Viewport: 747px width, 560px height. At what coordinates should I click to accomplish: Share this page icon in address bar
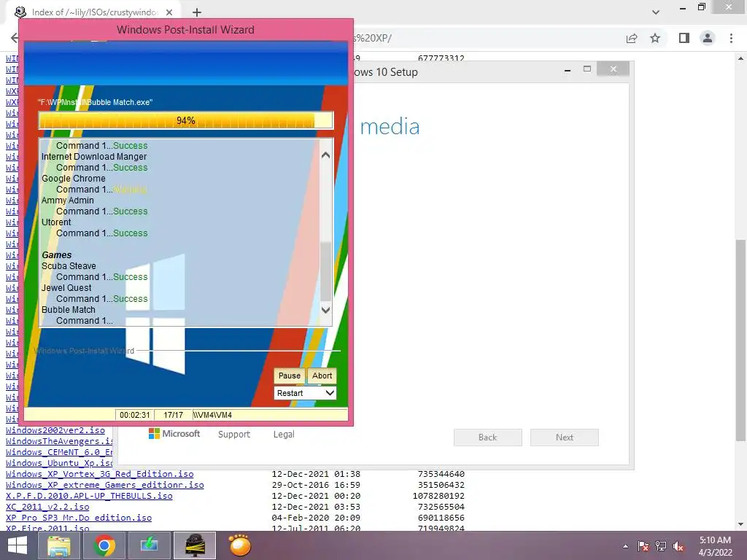point(632,38)
